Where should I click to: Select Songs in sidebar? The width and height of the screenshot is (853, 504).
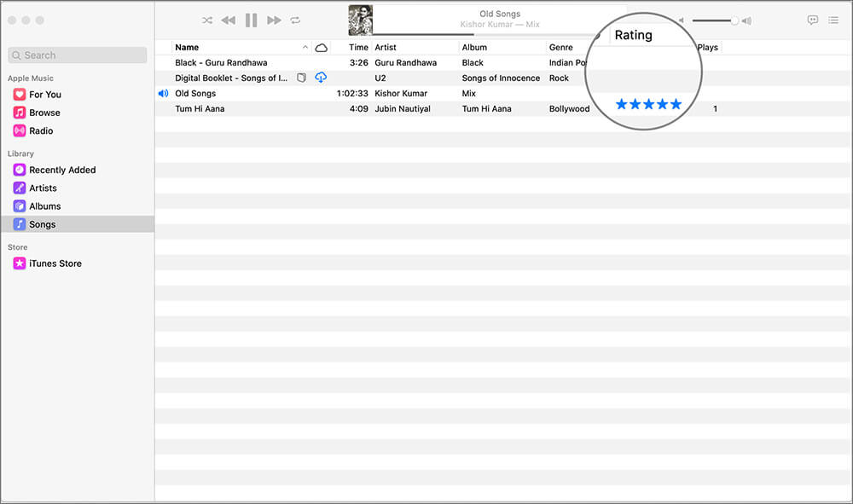78,224
